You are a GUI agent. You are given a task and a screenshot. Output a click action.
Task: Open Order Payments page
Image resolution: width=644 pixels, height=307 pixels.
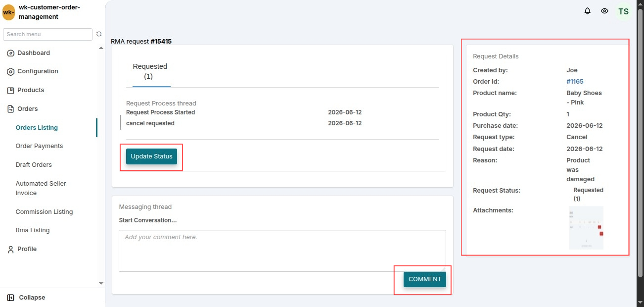pos(39,146)
